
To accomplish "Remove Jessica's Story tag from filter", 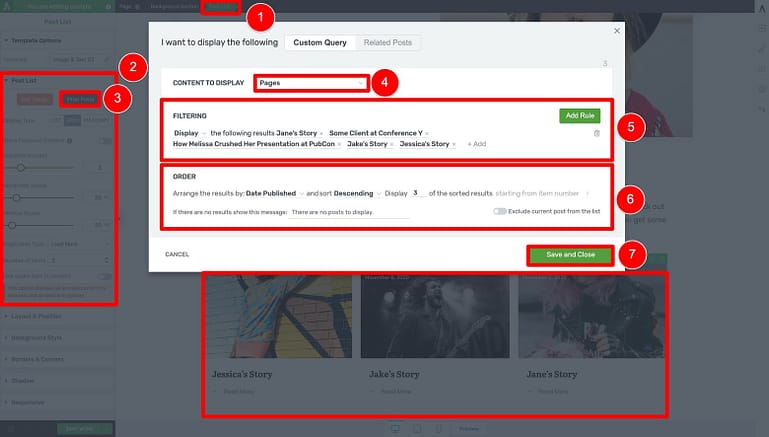I will 454,144.
